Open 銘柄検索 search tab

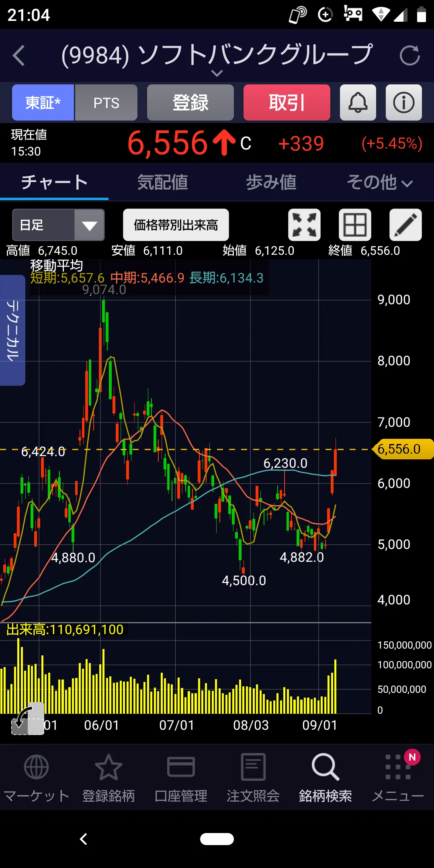click(x=325, y=778)
